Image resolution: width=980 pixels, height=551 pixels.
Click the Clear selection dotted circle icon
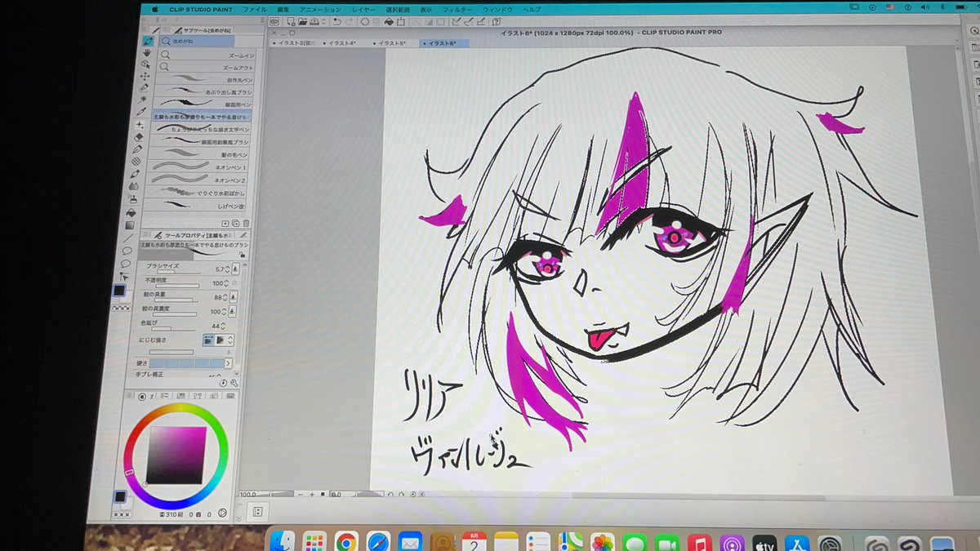364,22
